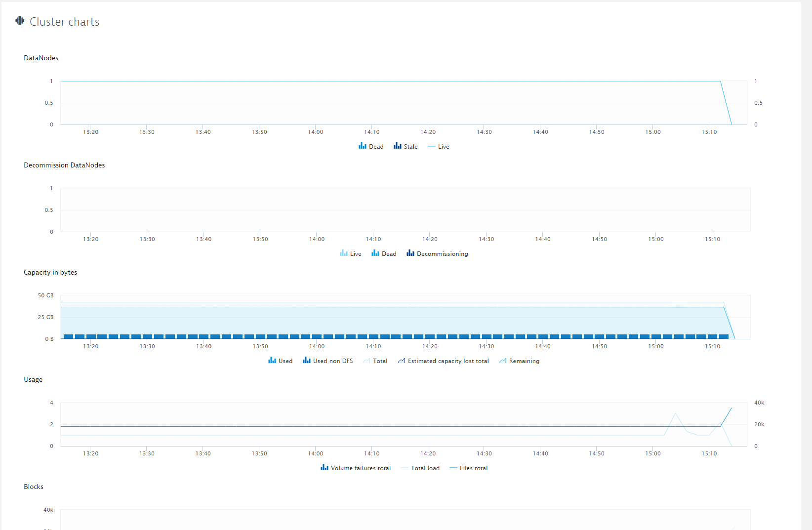
Task: Toggle the Live line in DataNodes legend
Action: tap(439, 147)
